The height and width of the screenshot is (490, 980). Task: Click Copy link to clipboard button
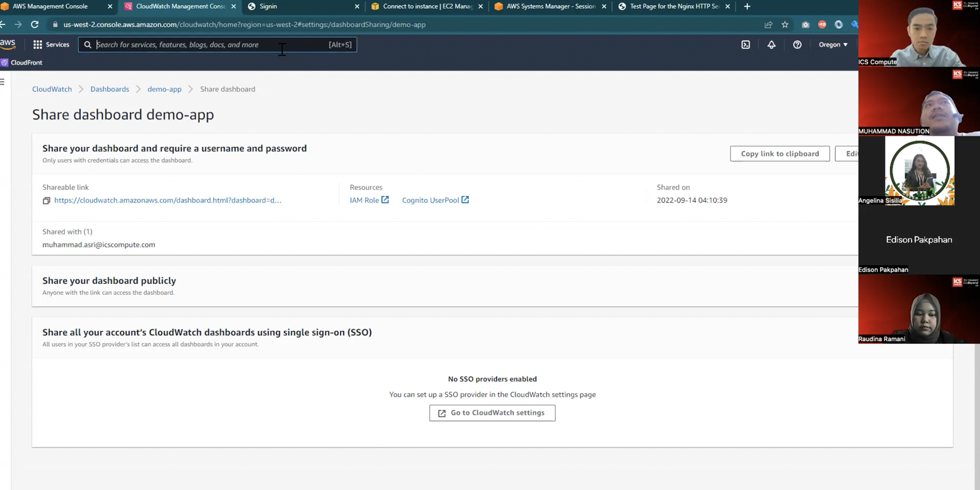pyautogui.click(x=780, y=153)
